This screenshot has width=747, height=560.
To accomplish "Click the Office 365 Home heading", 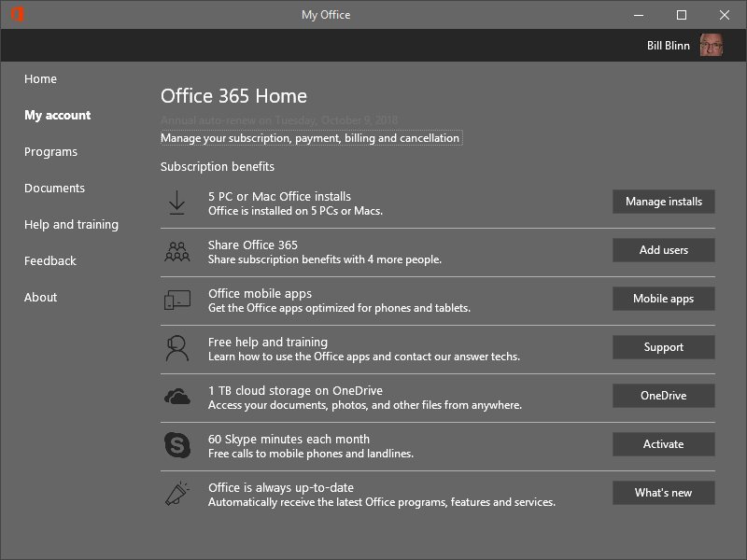I will (x=233, y=96).
